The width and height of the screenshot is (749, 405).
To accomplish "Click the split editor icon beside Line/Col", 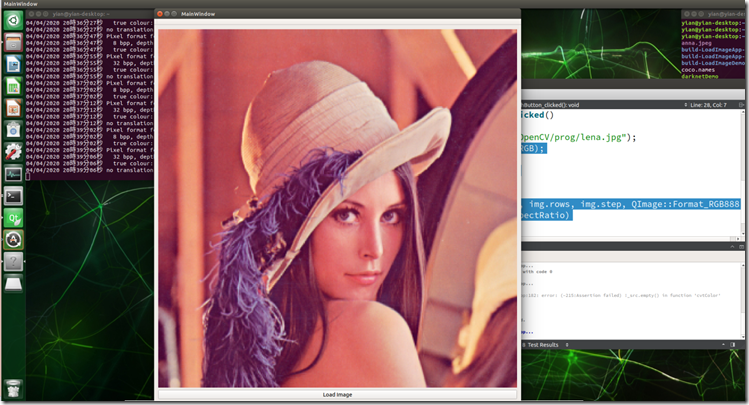I will click(x=741, y=105).
